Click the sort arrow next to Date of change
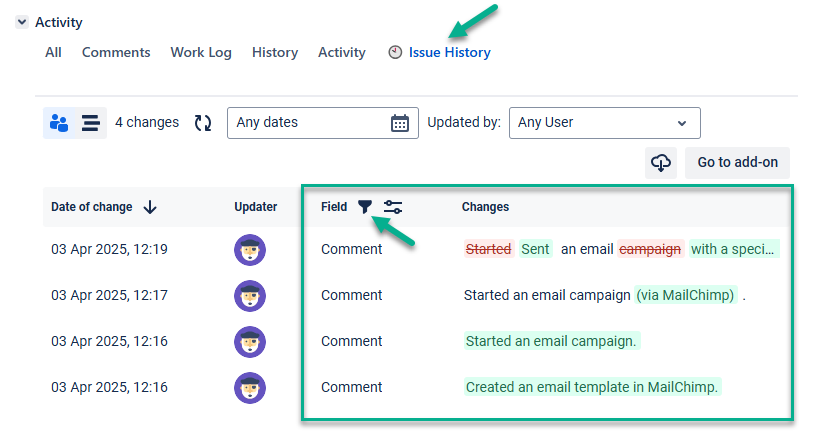 [x=150, y=207]
